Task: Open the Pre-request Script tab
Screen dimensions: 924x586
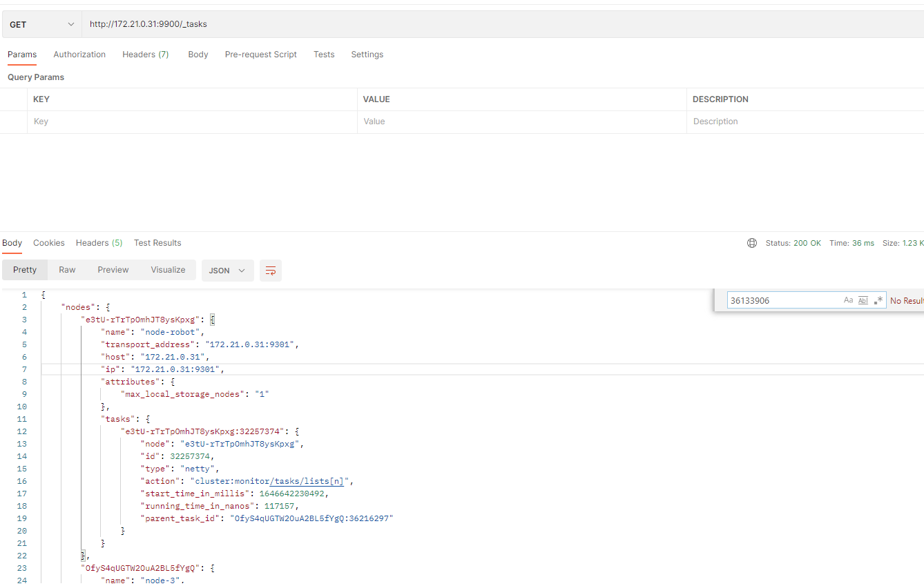Action: [x=261, y=55]
